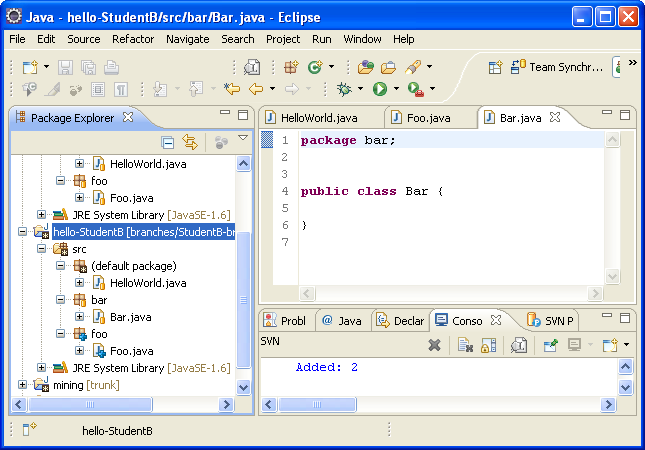Open the Package Explorer view menu arrow
The image size is (645, 450).
pyautogui.click(x=242, y=140)
